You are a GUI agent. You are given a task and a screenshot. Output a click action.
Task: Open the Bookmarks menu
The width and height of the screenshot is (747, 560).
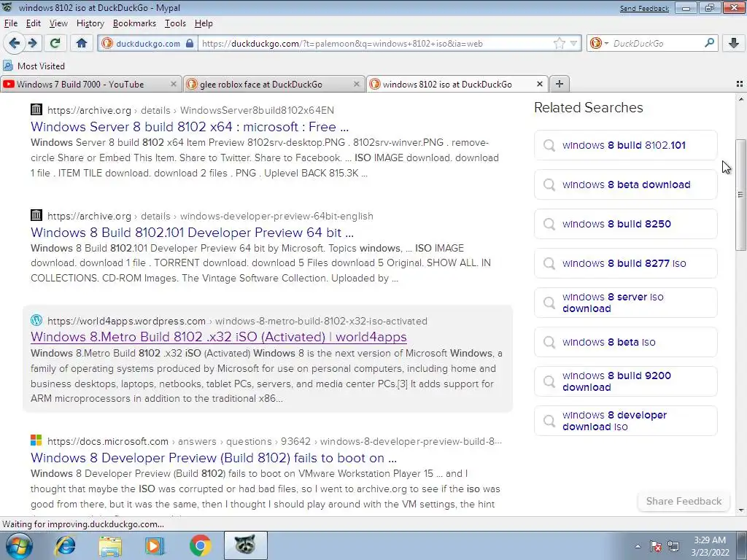(x=134, y=23)
